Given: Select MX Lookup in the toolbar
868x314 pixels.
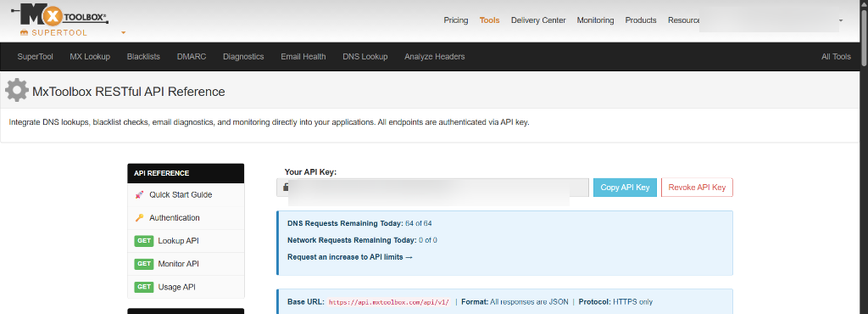Looking at the screenshot, I should click(90, 57).
